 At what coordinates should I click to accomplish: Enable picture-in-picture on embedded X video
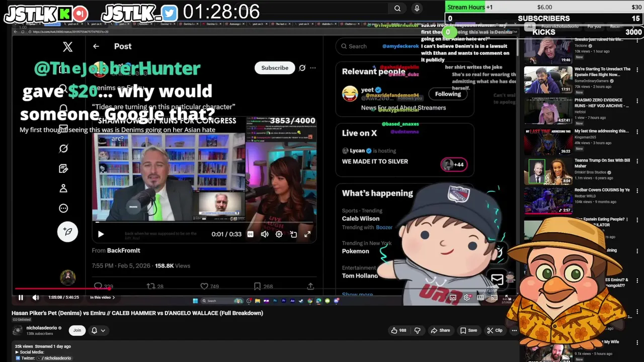point(293,234)
